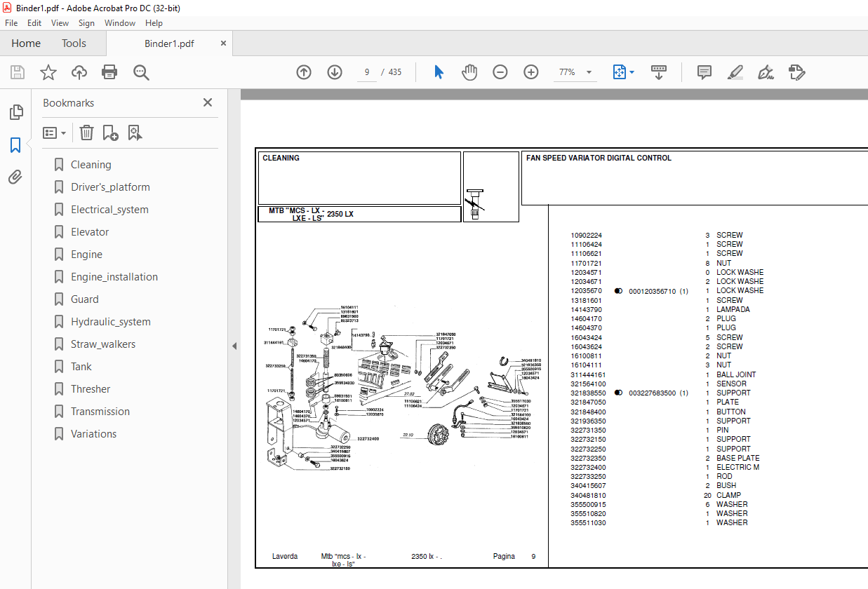The width and height of the screenshot is (868, 589).
Task: Click the ELECTRIC M description text
Action: tap(737, 468)
